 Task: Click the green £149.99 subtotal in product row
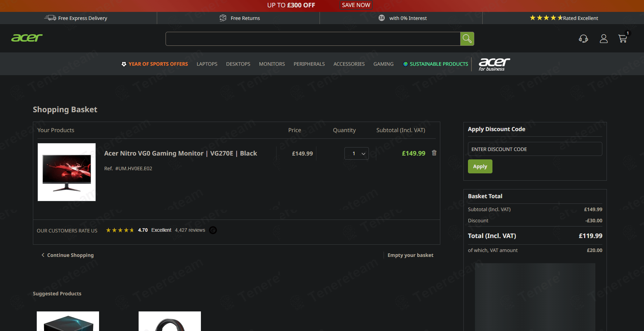point(413,153)
